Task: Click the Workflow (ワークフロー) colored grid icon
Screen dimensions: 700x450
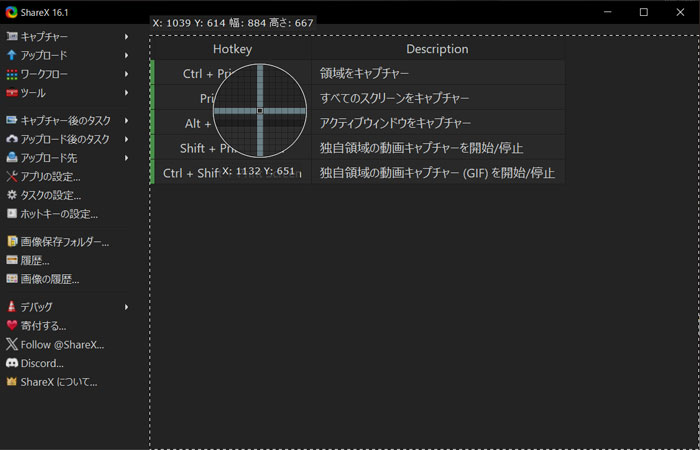Action: coord(12,74)
